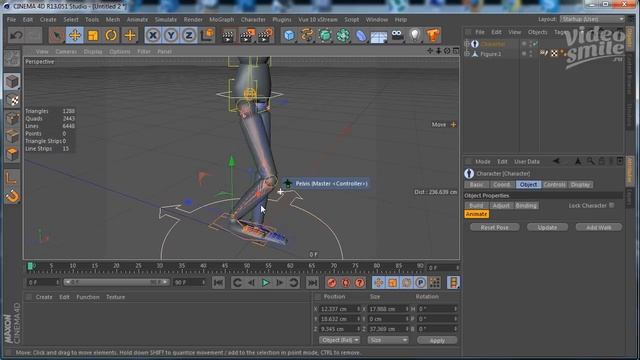Open Render to Picture Viewer

(247, 36)
